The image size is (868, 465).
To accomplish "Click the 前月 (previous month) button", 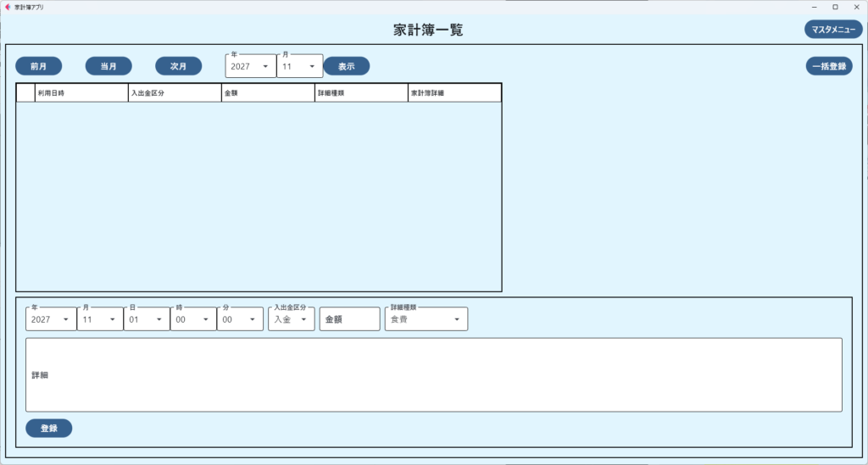I will (x=38, y=66).
